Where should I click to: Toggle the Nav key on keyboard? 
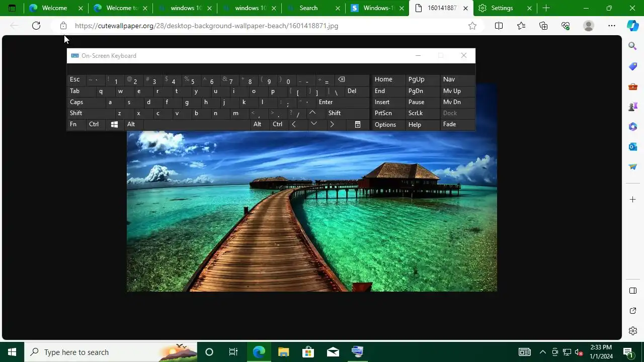[x=457, y=79]
